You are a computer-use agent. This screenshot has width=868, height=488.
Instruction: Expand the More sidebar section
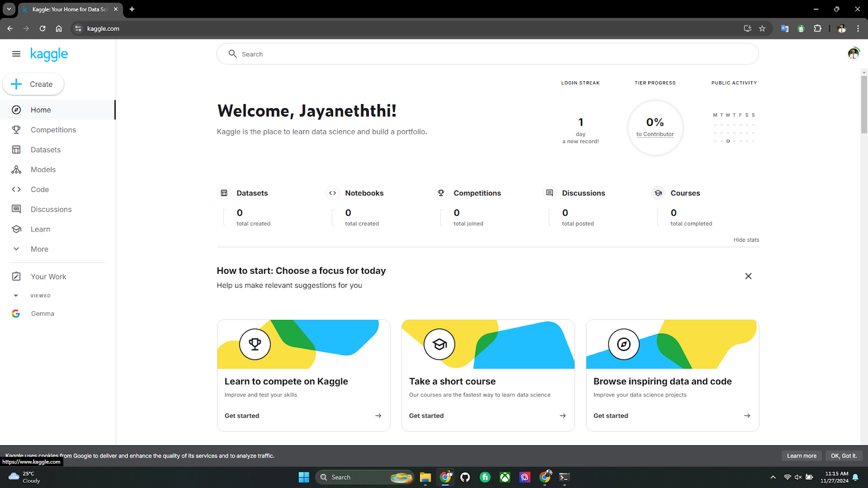pos(58,249)
